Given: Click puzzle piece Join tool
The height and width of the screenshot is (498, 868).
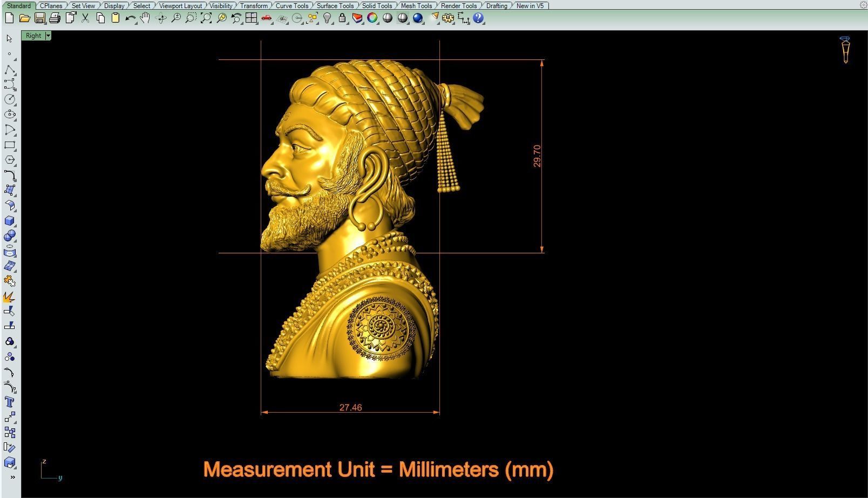Looking at the screenshot, I should [x=10, y=281].
